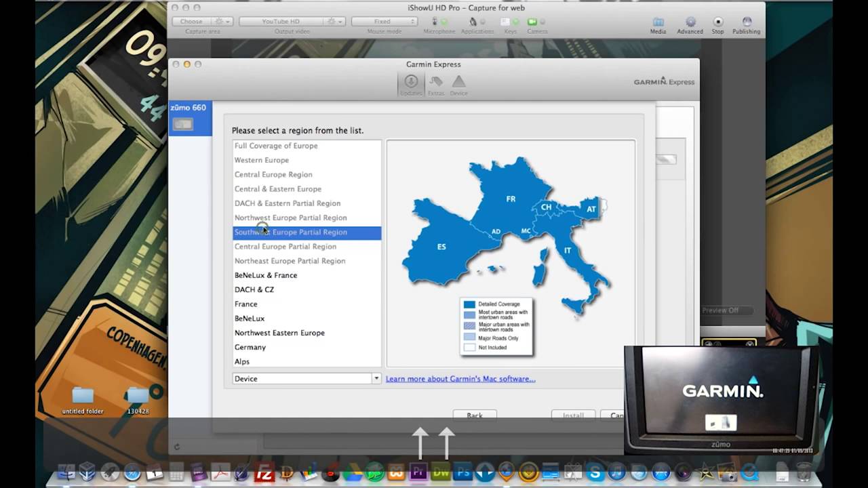Stop the iShowU recording
The image size is (868, 488).
click(x=718, y=26)
